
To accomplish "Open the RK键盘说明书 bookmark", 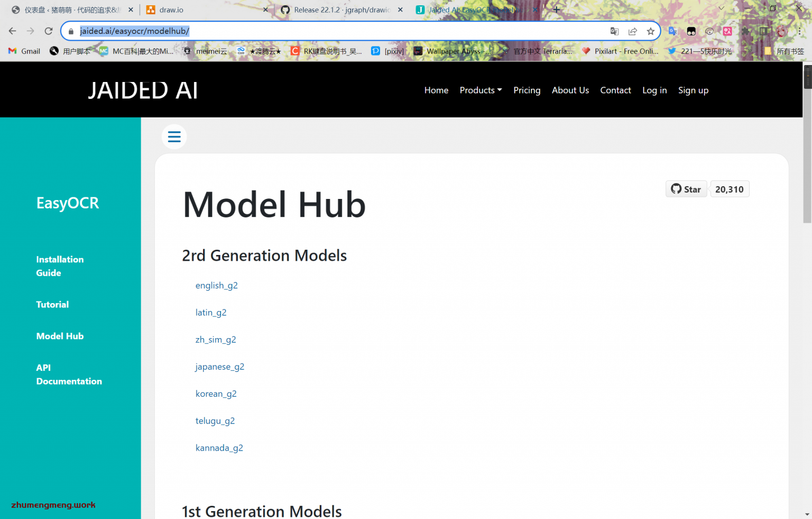I will 327,51.
